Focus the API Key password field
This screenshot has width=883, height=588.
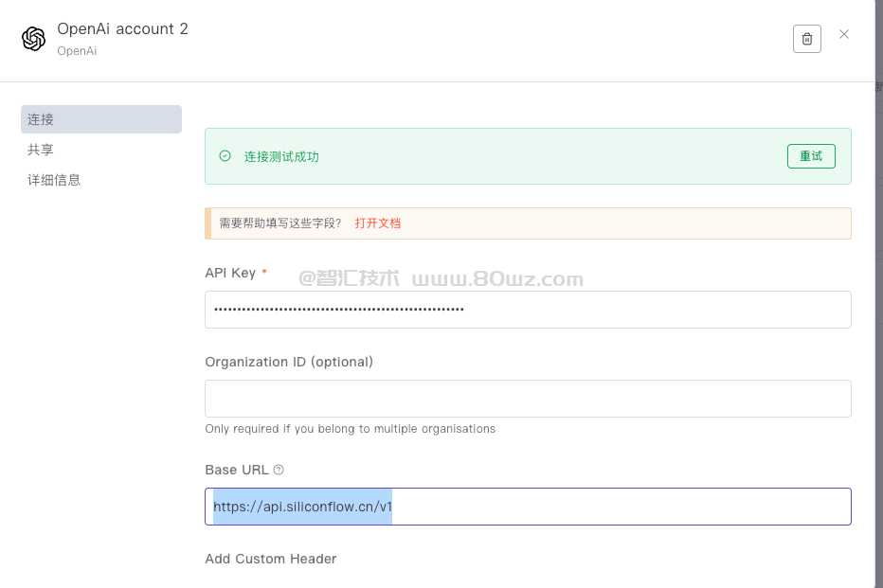coord(528,310)
